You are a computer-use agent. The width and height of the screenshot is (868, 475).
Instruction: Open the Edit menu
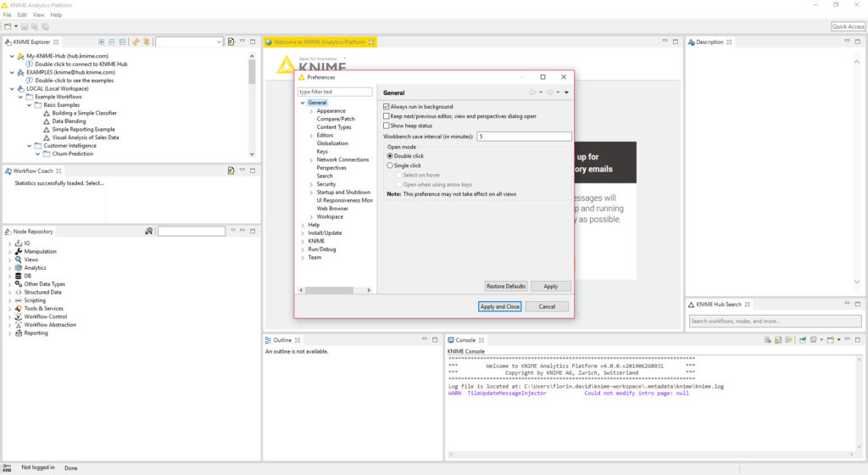pyautogui.click(x=22, y=15)
